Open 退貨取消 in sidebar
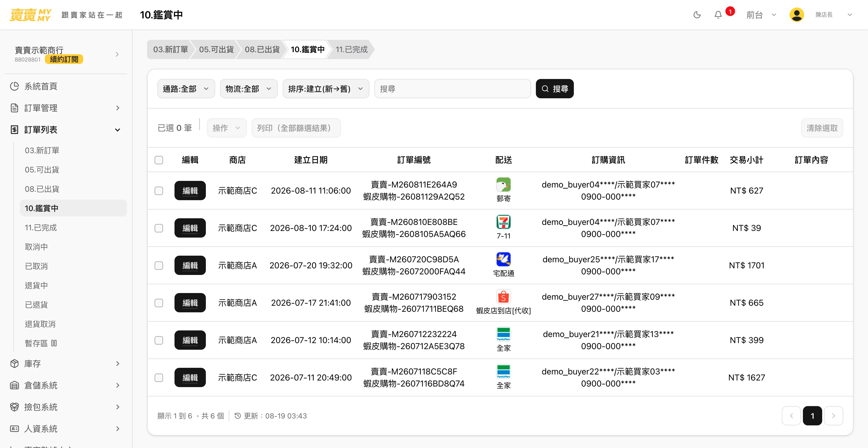The width and height of the screenshot is (868, 448). pyautogui.click(x=40, y=324)
